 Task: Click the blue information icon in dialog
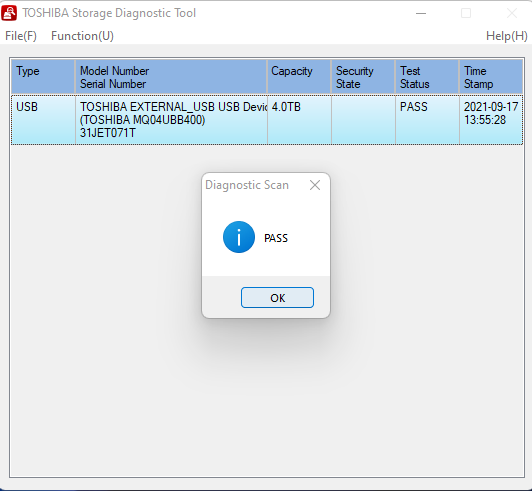click(x=239, y=237)
